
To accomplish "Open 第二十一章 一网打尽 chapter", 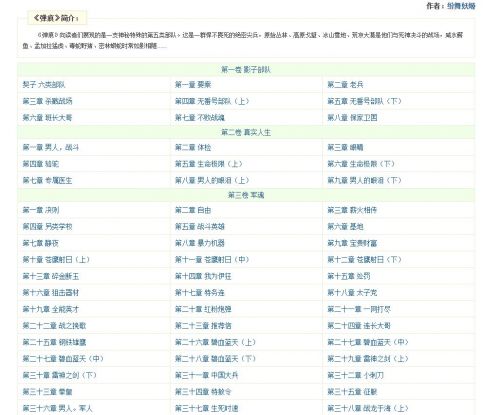I will coord(359,309).
